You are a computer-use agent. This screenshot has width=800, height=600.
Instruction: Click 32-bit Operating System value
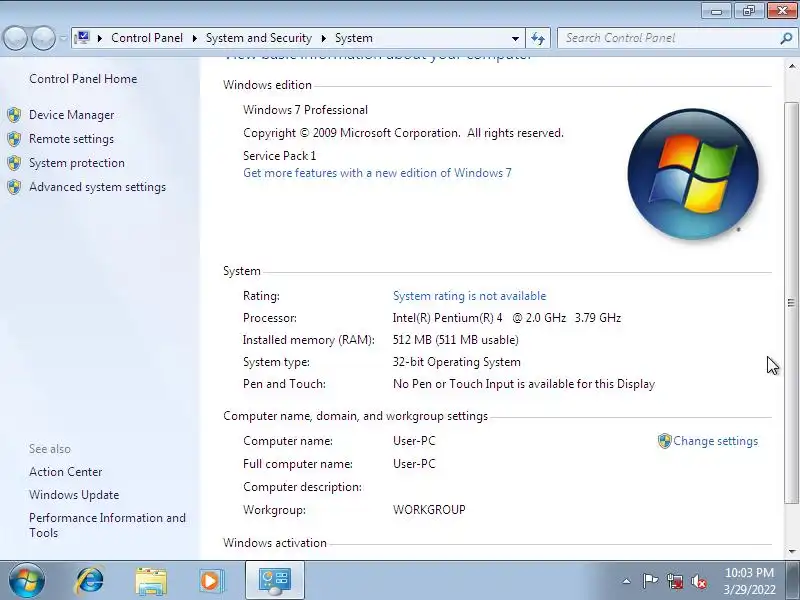pyautogui.click(x=457, y=362)
